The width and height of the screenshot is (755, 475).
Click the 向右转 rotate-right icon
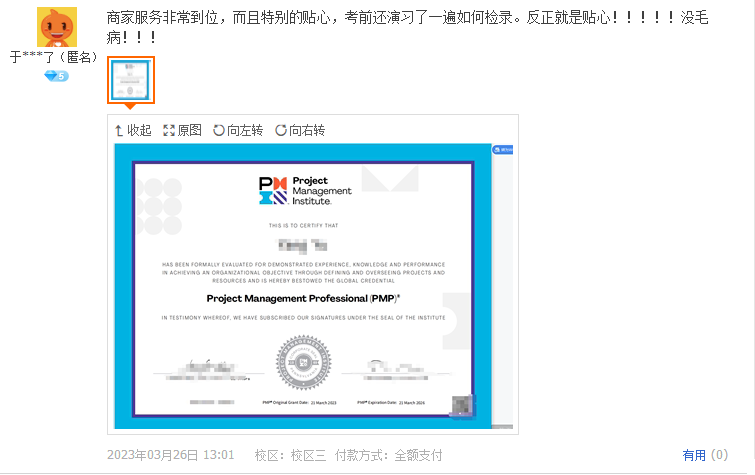coord(281,130)
